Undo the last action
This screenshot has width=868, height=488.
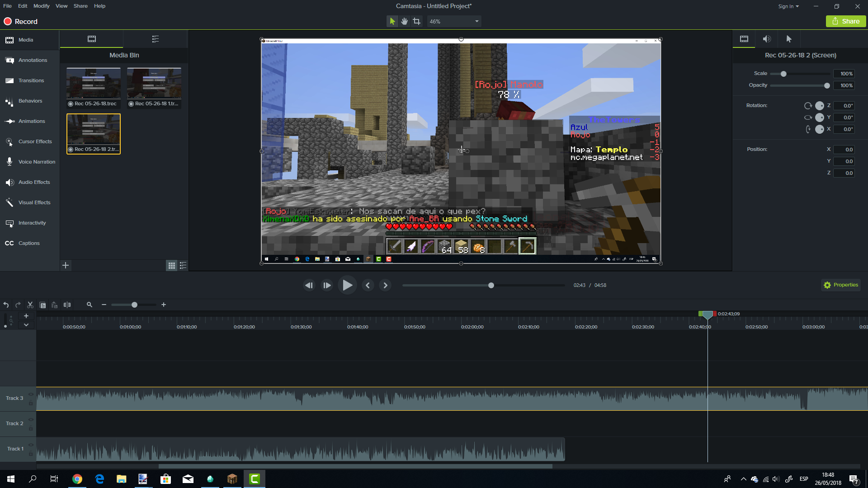point(6,305)
